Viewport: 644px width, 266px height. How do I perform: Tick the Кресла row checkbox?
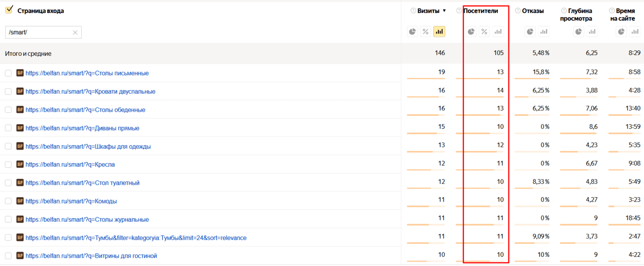pos(8,165)
